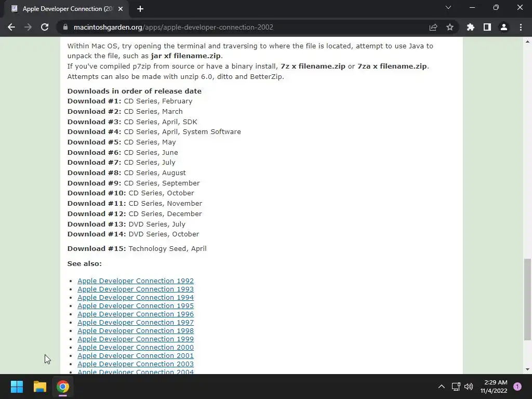Open Apple Developer Connection 2003 link
This screenshot has width=532, height=399.
tap(136, 364)
